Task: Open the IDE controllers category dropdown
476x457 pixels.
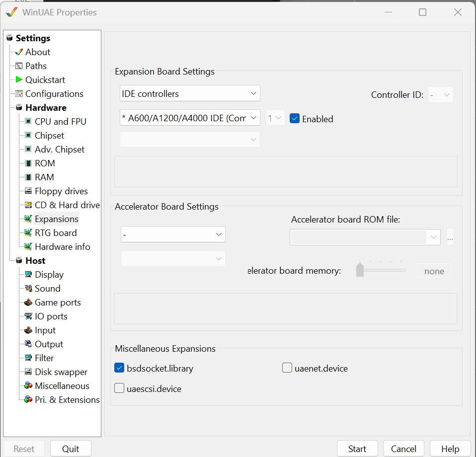Action: click(x=190, y=93)
